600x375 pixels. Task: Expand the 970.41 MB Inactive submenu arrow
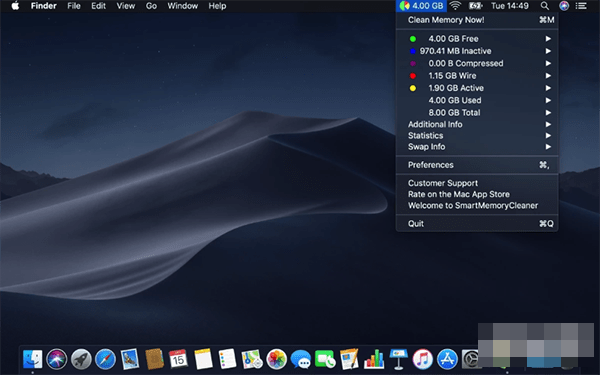(548, 51)
